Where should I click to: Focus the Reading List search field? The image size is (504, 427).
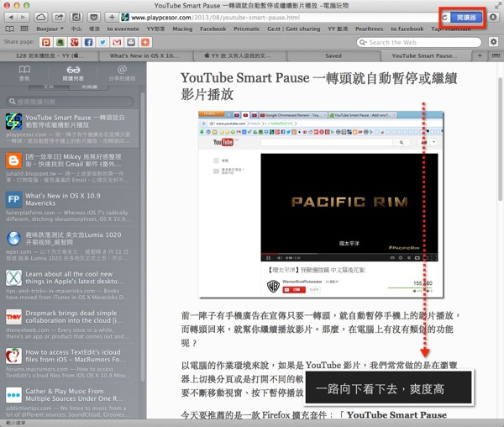70,102
